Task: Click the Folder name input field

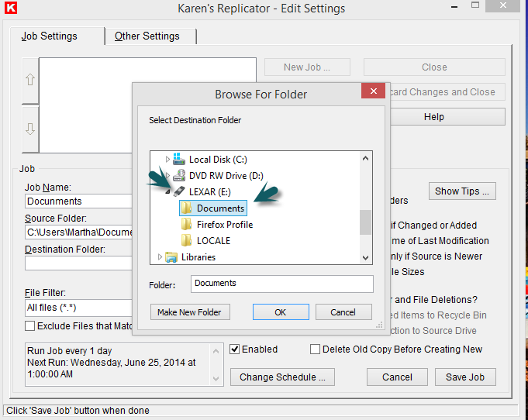Action: 282,284
